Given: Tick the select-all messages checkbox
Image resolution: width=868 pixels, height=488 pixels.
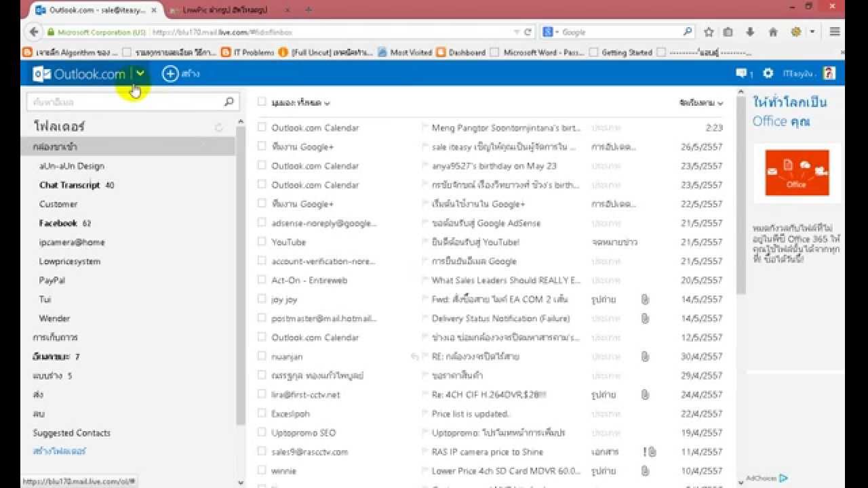Looking at the screenshot, I should 262,102.
